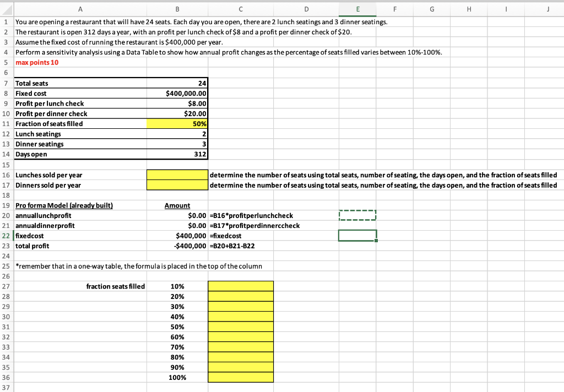Click the fill handle of selected cell
564x392 pixels.
pos(376,241)
